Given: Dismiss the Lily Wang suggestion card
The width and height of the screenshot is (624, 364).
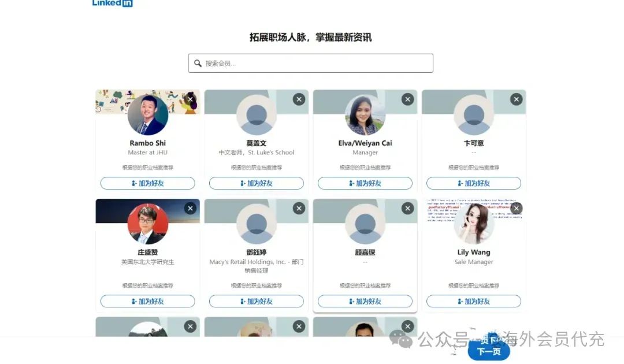Looking at the screenshot, I should 516,208.
